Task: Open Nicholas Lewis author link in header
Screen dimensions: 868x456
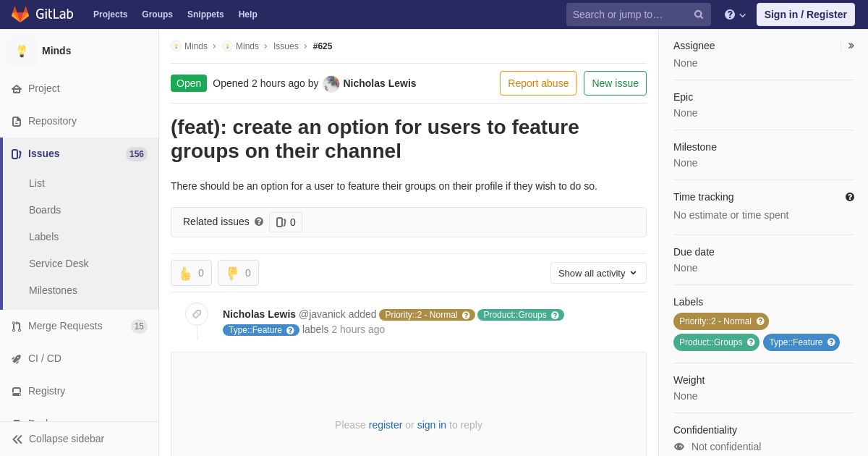Action: [x=380, y=83]
